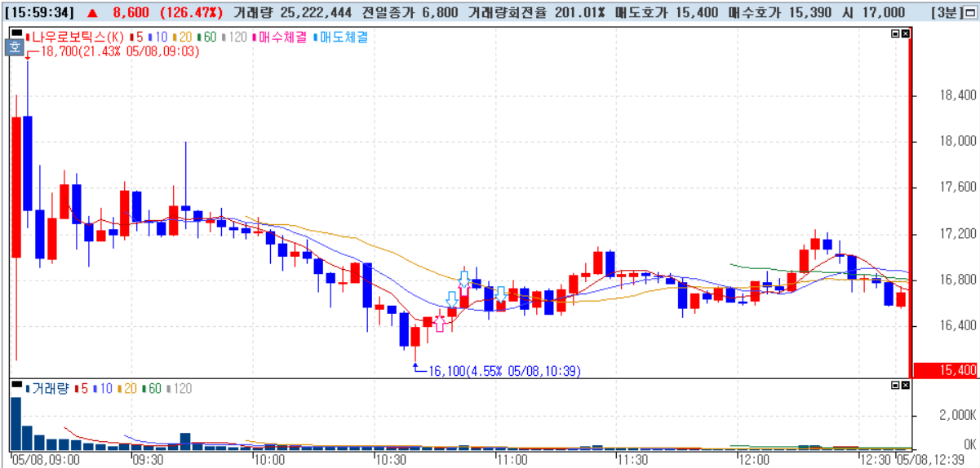The width and height of the screenshot is (980, 468).
Task: Click the 18,000 price axis label
Action: point(958,141)
